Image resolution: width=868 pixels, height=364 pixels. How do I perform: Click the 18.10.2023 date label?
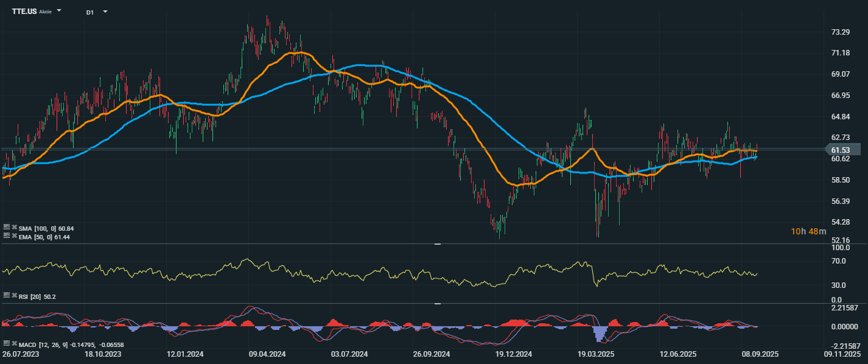(x=102, y=354)
